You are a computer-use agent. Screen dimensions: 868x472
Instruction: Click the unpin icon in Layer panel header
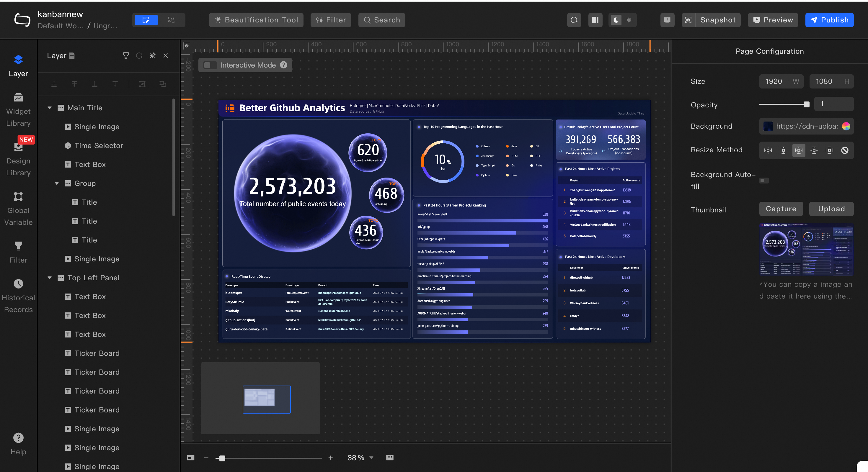[x=153, y=55]
